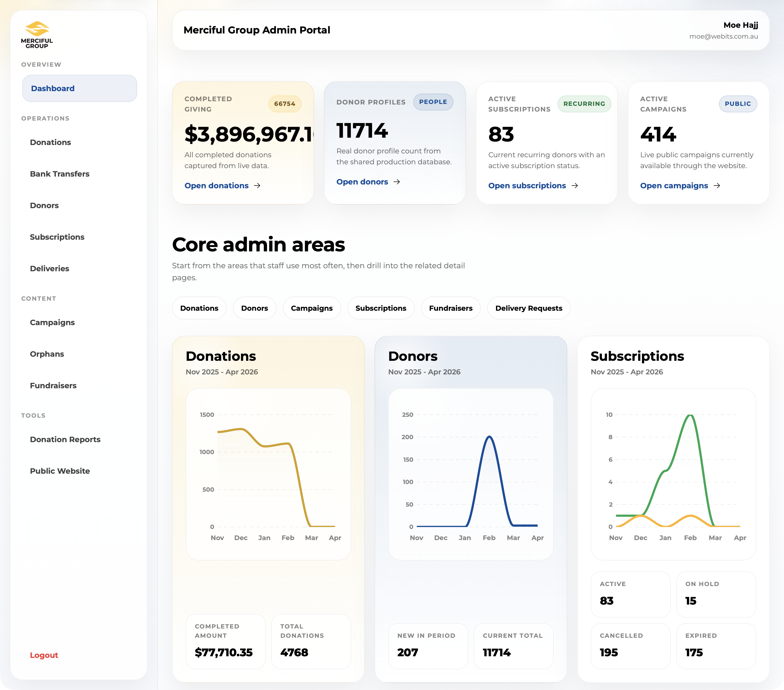Select the Campaigns pill button
Image resolution: width=784 pixels, height=690 pixels.
312,308
